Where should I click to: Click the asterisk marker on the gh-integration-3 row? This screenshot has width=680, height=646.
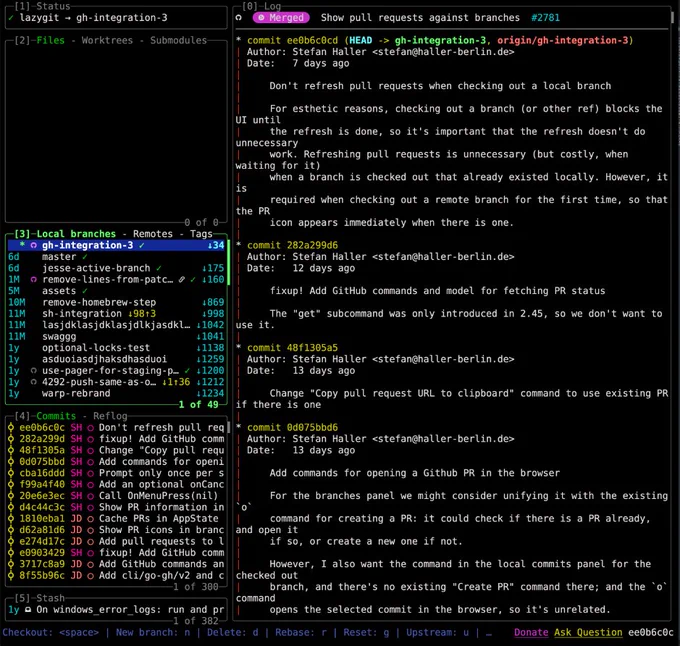(x=22, y=245)
